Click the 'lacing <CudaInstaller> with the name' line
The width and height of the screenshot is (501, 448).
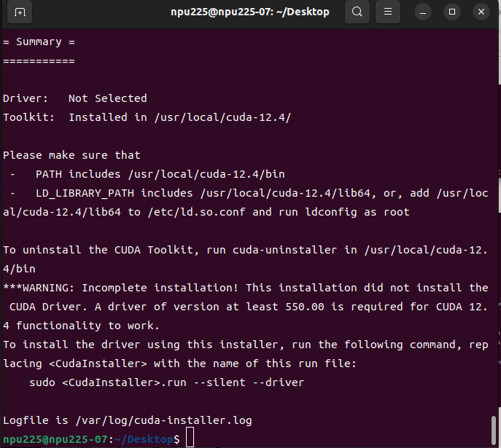[179, 363]
